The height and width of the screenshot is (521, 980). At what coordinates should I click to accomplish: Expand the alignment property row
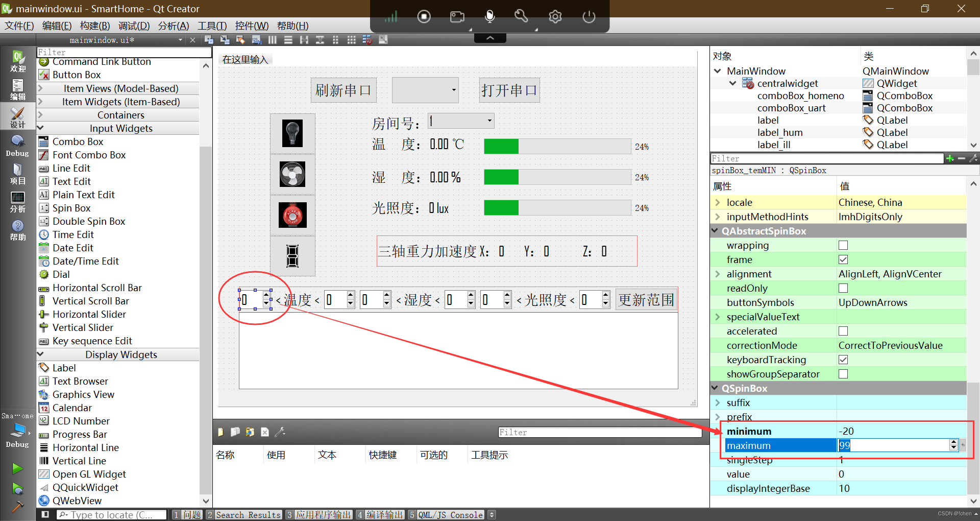click(718, 274)
